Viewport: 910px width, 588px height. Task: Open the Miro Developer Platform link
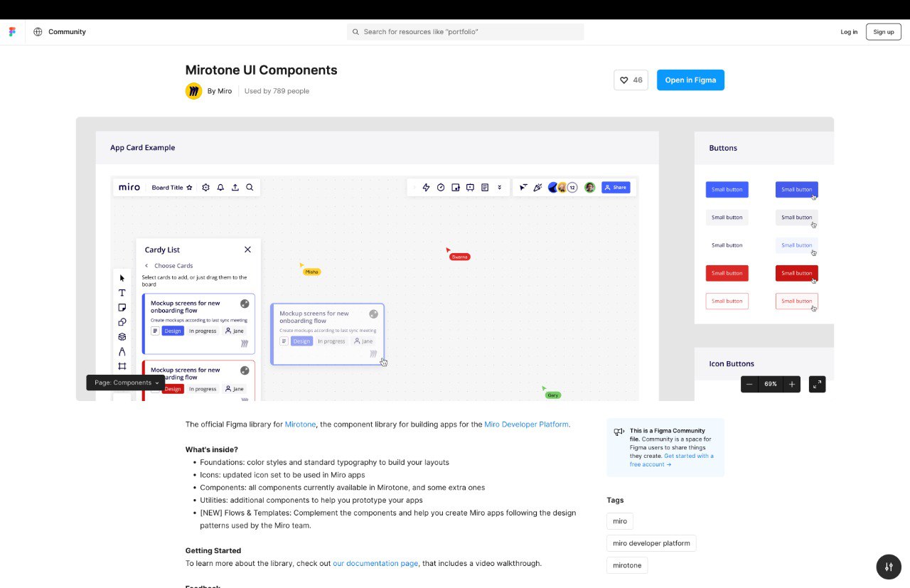(x=526, y=424)
